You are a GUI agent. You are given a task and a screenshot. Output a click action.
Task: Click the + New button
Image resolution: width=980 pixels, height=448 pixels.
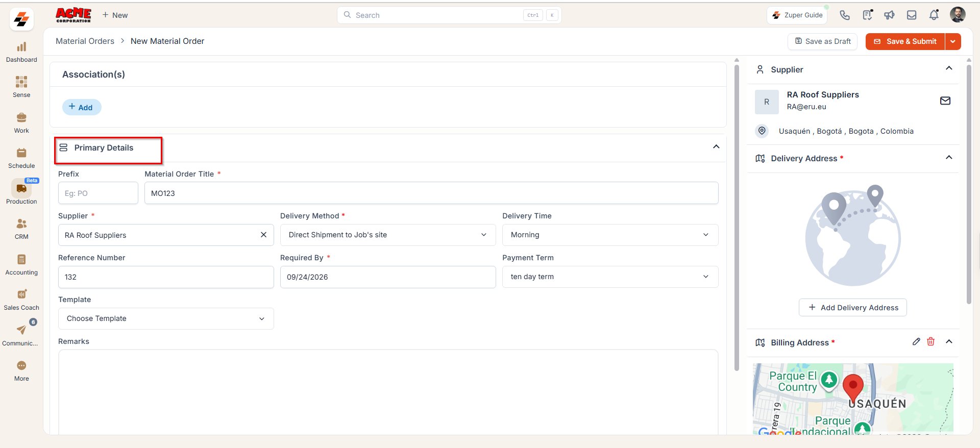click(x=115, y=15)
